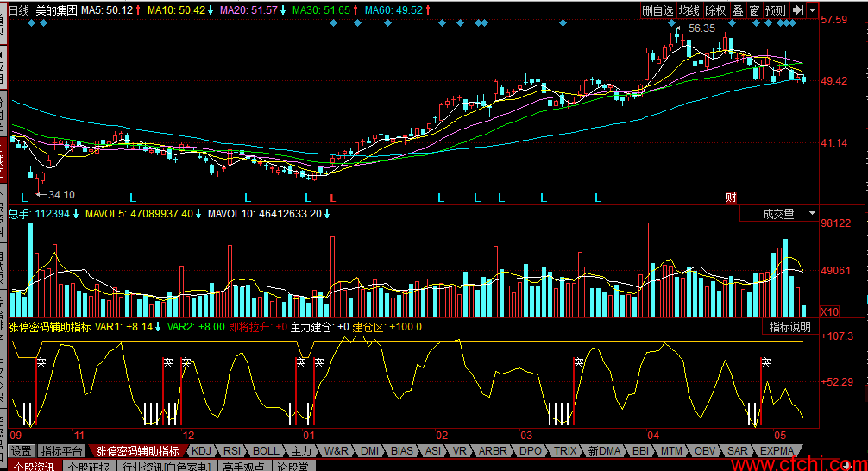
Task: Select the SAR indicator tab
Action: (x=738, y=451)
